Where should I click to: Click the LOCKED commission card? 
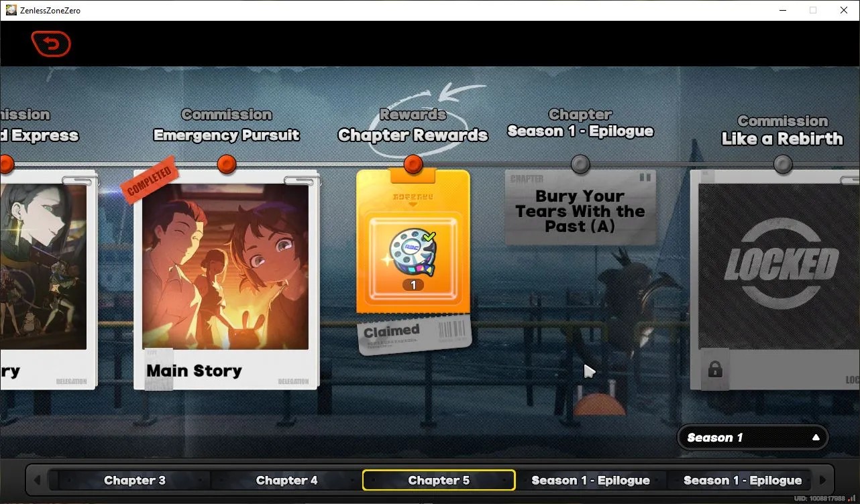(775, 279)
